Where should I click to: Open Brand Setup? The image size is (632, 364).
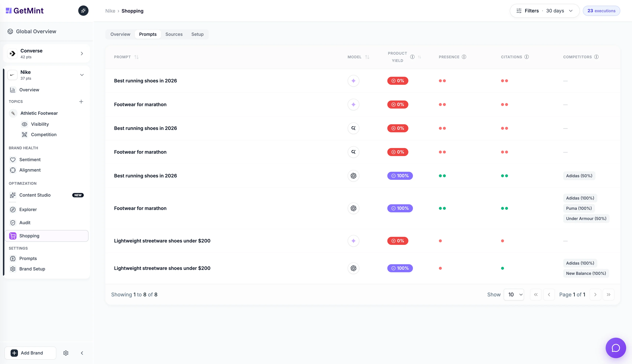(32, 269)
